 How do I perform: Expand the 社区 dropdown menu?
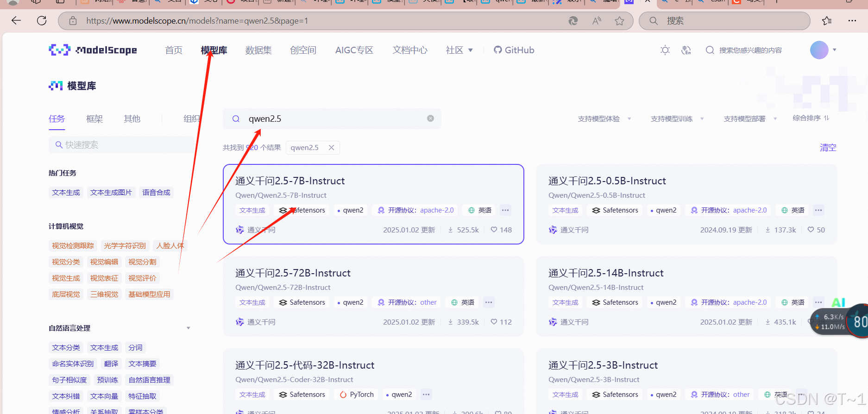[459, 50]
